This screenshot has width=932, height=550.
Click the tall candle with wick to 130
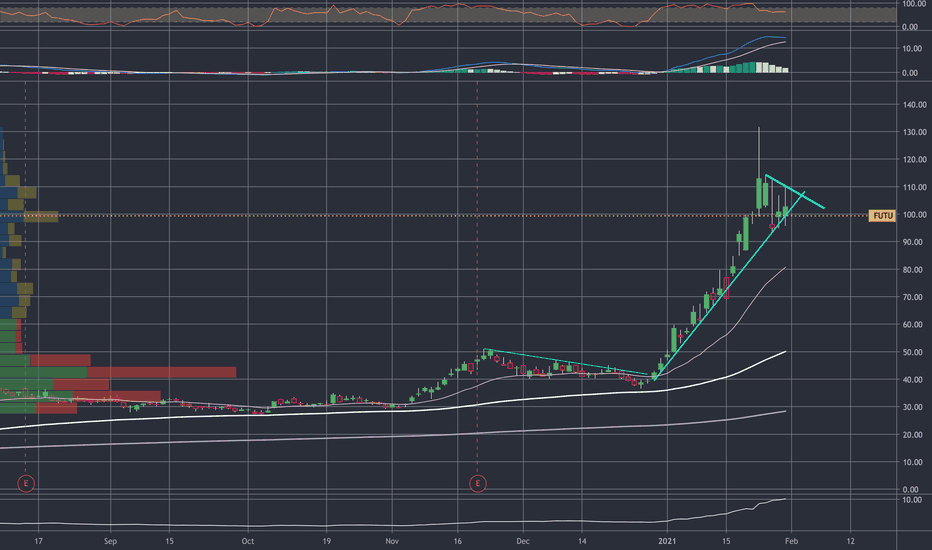click(759, 193)
